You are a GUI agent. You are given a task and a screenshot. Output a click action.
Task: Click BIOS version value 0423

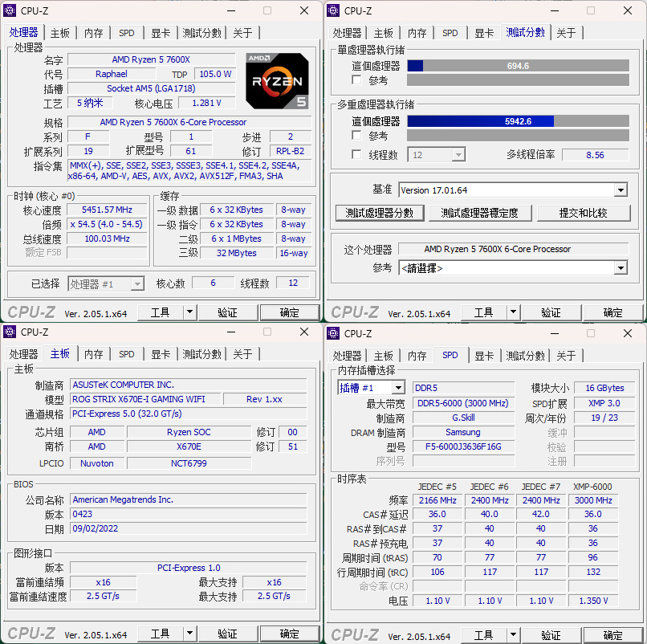click(x=188, y=514)
